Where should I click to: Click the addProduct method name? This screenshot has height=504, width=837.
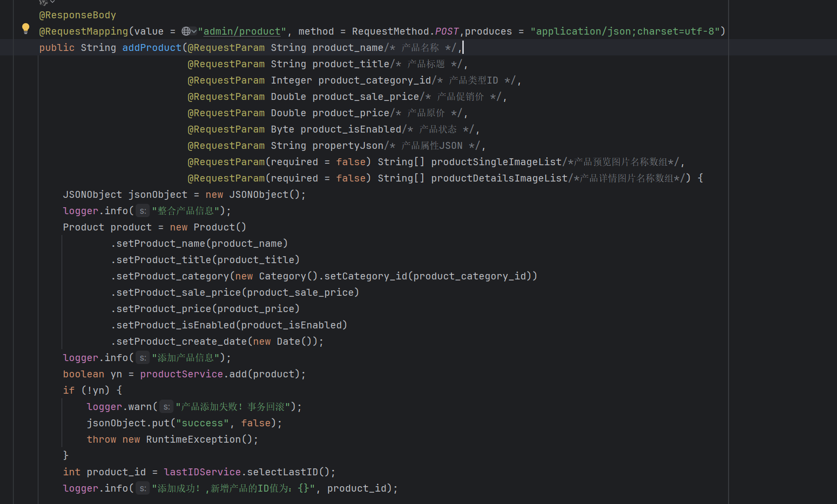[152, 47]
